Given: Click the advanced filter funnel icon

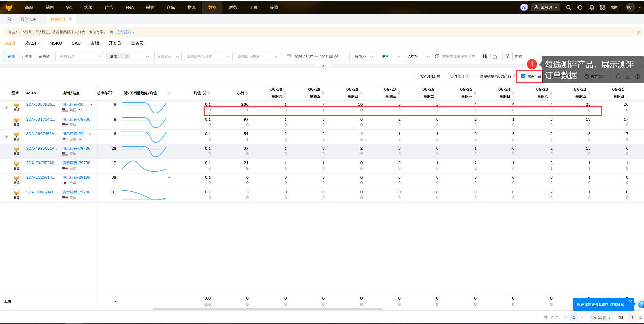Looking at the screenshot, I should point(507,57).
